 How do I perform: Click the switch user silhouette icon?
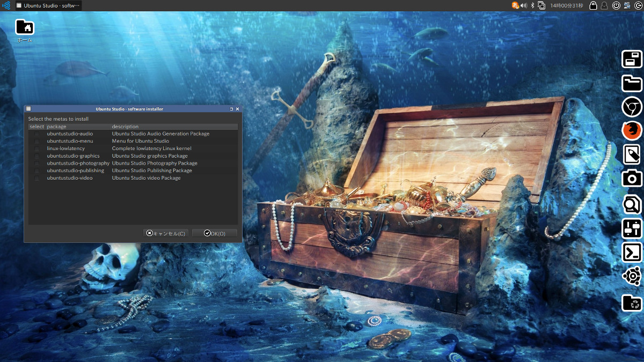tap(605, 5)
